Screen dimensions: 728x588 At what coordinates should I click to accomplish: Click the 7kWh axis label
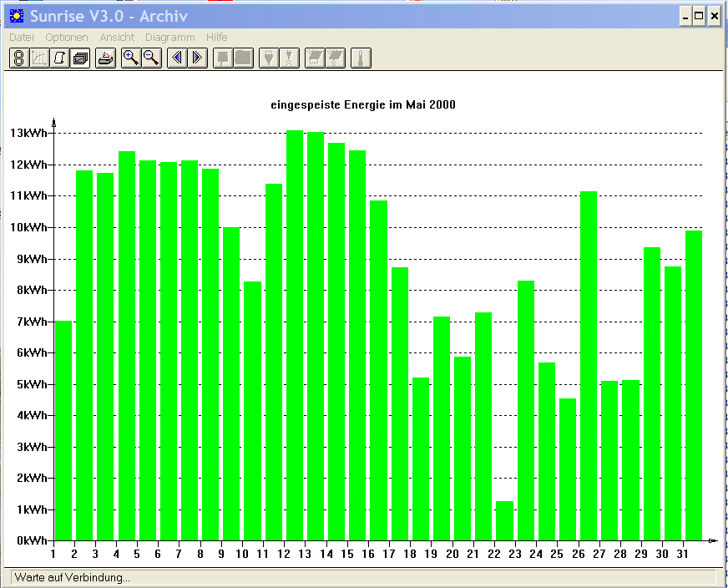[x=32, y=322]
